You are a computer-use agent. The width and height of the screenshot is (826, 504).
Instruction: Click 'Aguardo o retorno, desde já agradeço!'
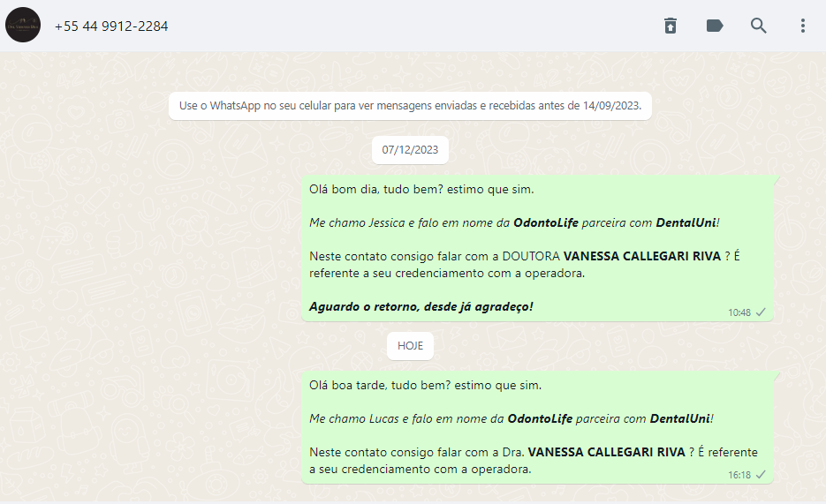click(x=421, y=306)
